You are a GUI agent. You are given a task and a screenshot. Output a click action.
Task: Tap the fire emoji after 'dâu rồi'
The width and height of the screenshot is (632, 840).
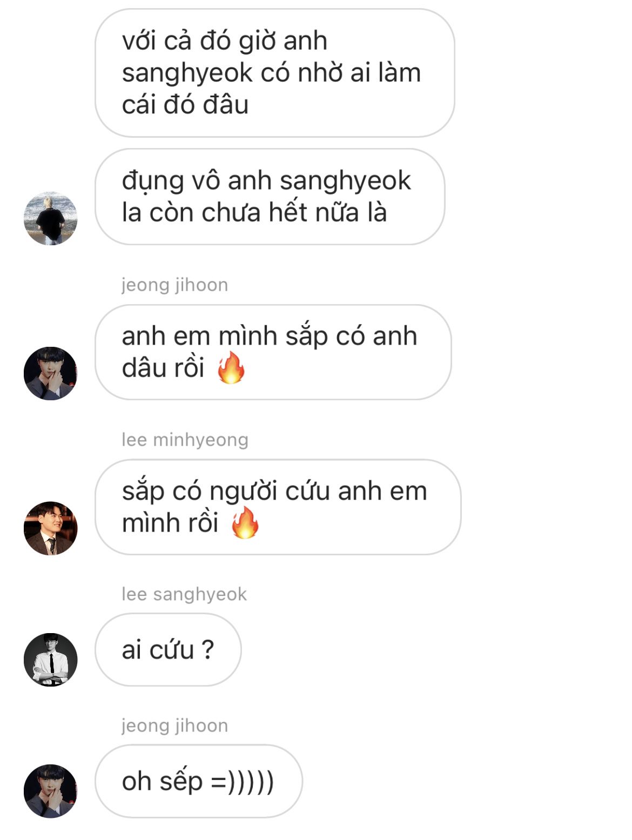click(x=231, y=368)
